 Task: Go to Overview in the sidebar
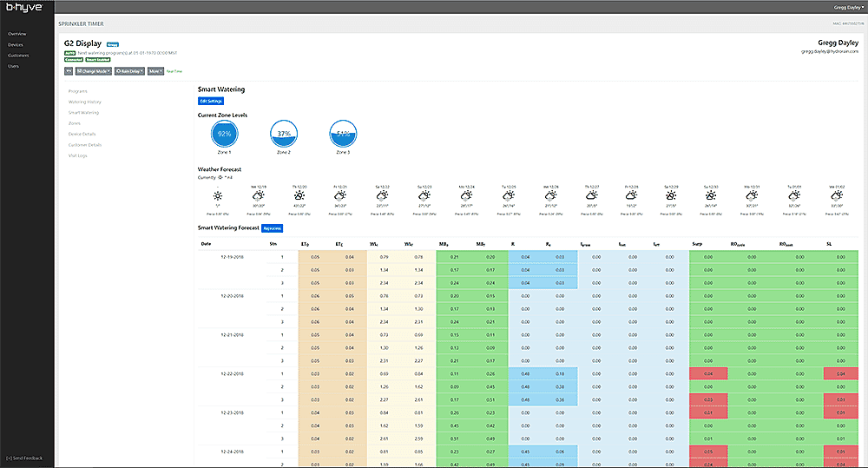pyautogui.click(x=16, y=33)
